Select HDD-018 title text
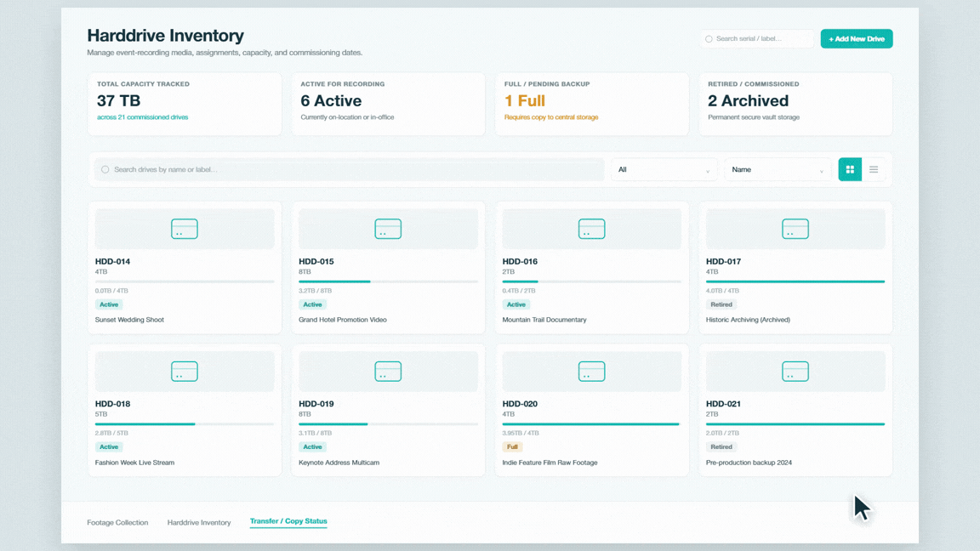 pos(112,404)
